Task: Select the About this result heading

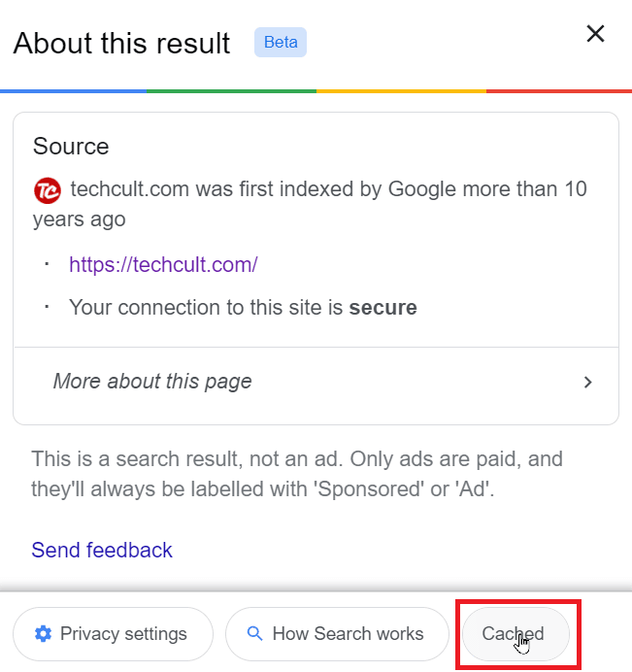Action: coord(121,44)
